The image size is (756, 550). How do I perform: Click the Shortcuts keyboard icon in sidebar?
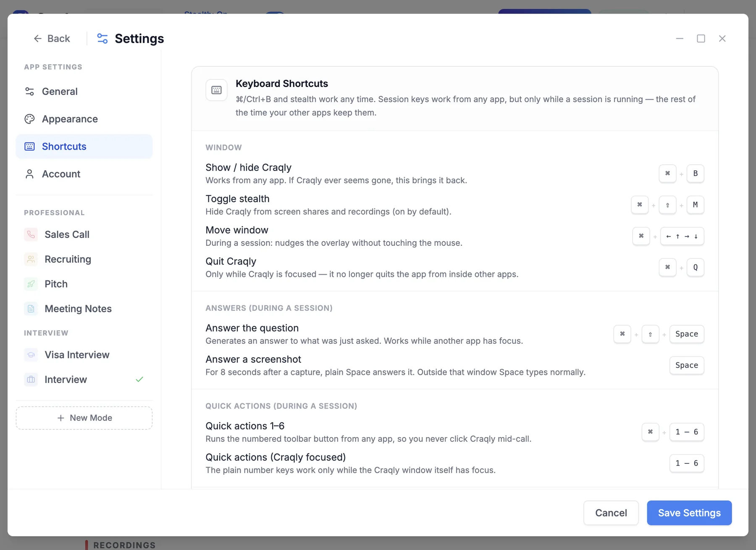pyautogui.click(x=29, y=147)
